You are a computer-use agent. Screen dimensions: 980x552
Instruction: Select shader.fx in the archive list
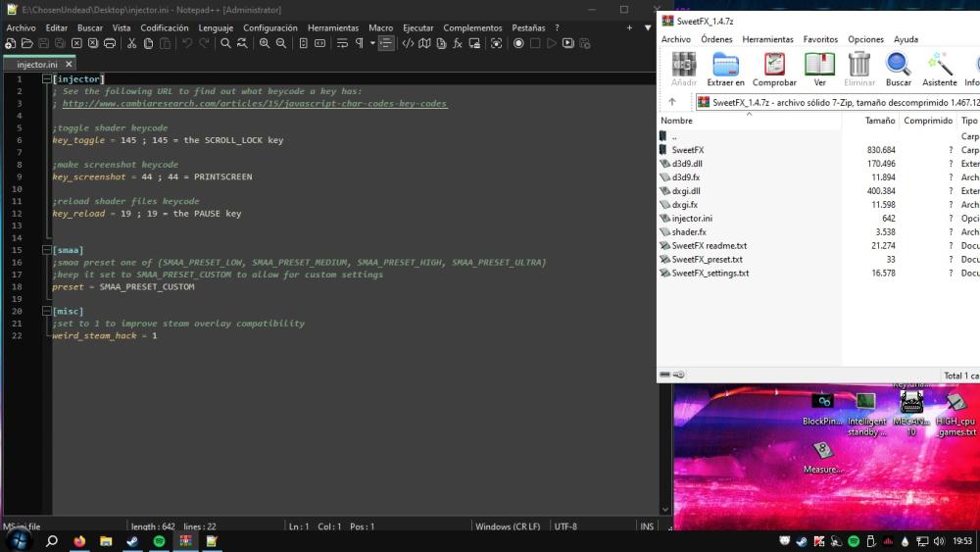coord(689,232)
